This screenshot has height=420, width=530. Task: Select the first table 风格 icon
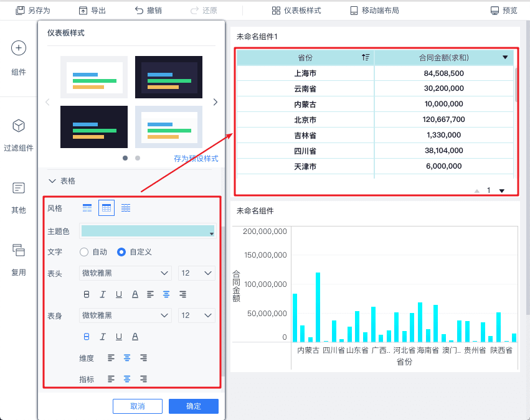[x=87, y=208]
